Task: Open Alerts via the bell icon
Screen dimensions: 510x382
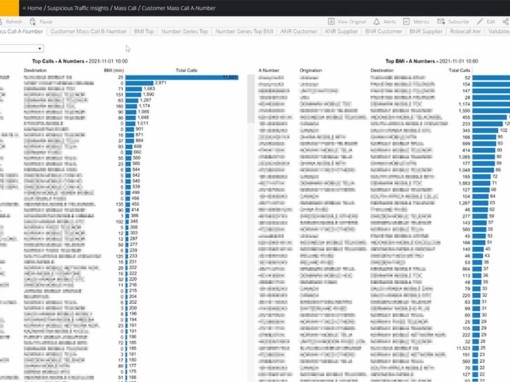Action: (376, 22)
